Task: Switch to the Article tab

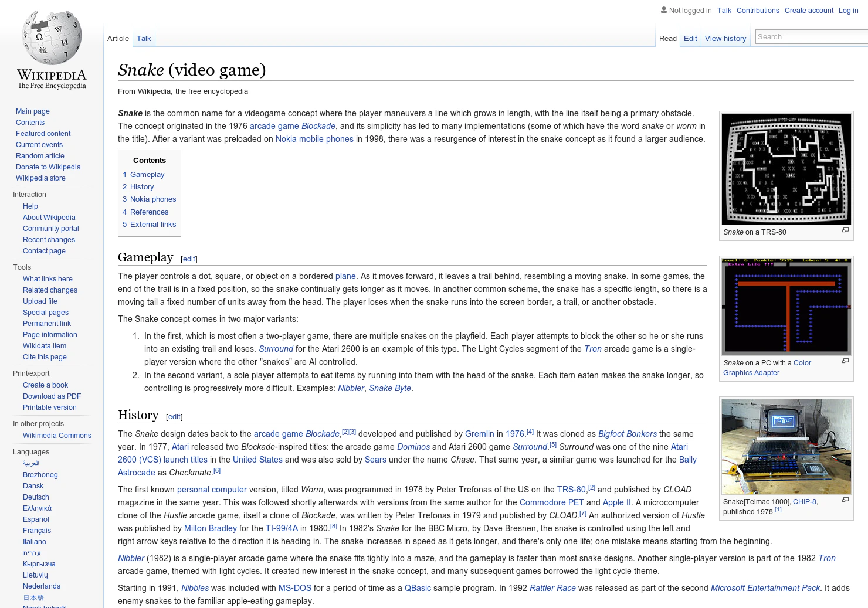Action: coord(118,39)
